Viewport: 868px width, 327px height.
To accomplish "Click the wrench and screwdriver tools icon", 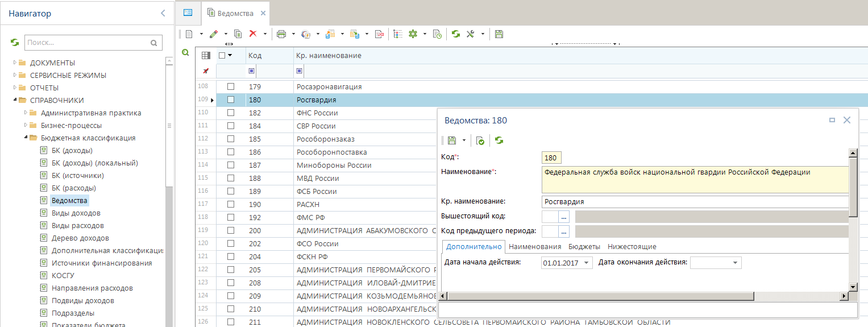I will point(471,34).
